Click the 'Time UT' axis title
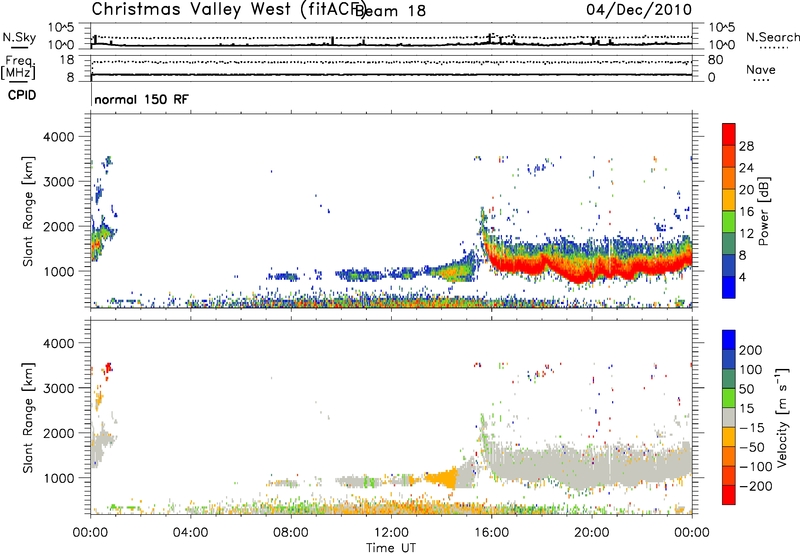This screenshot has height=554, width=800. click(x=391, y=548)
